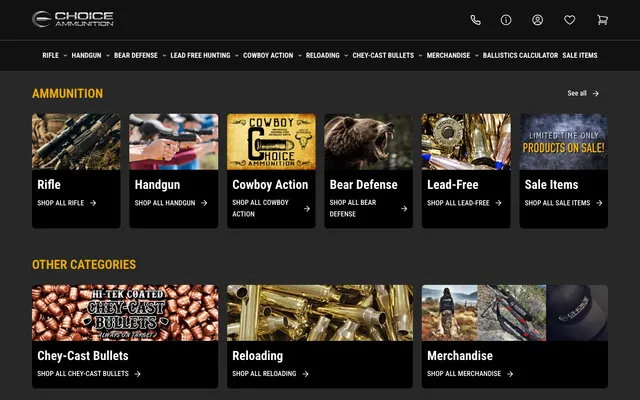This screenshot has width=640, height=400.
Task: Click arrow next to Shop All Handgun
Action: click(204, 203)
